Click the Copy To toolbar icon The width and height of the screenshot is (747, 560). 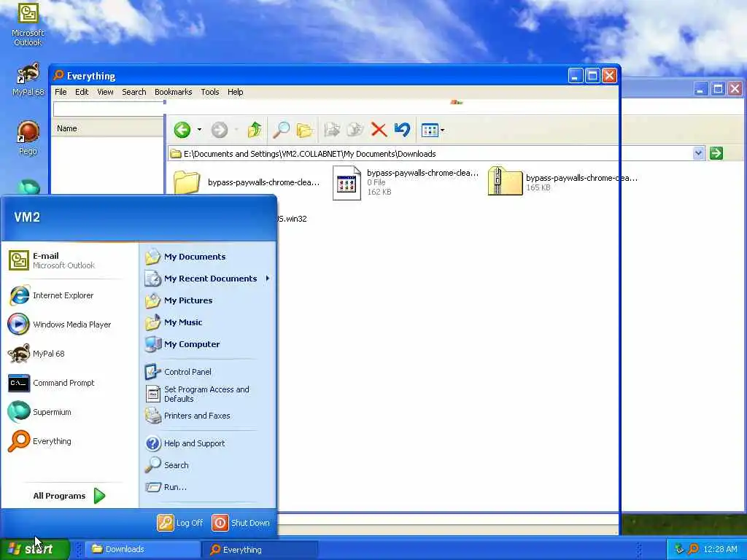tap(355, 130)
